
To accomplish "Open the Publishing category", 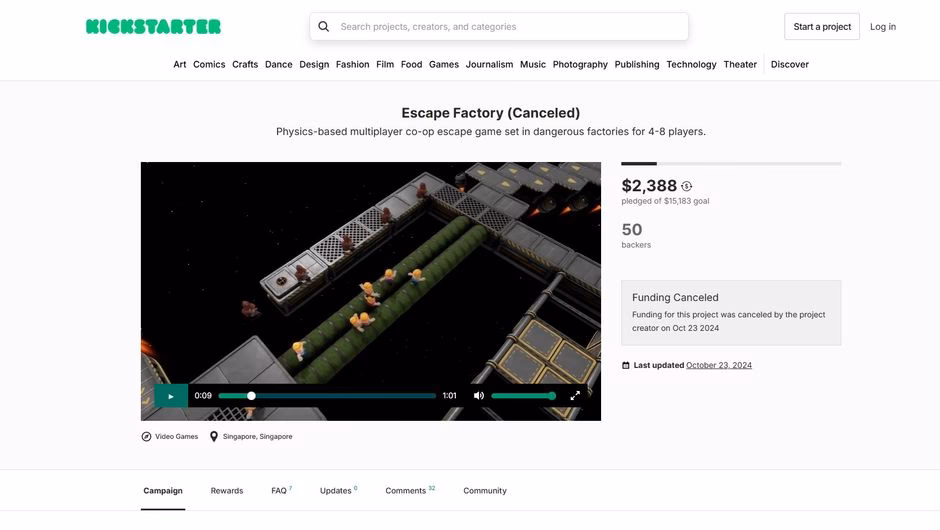I will [x=637, y=64].
